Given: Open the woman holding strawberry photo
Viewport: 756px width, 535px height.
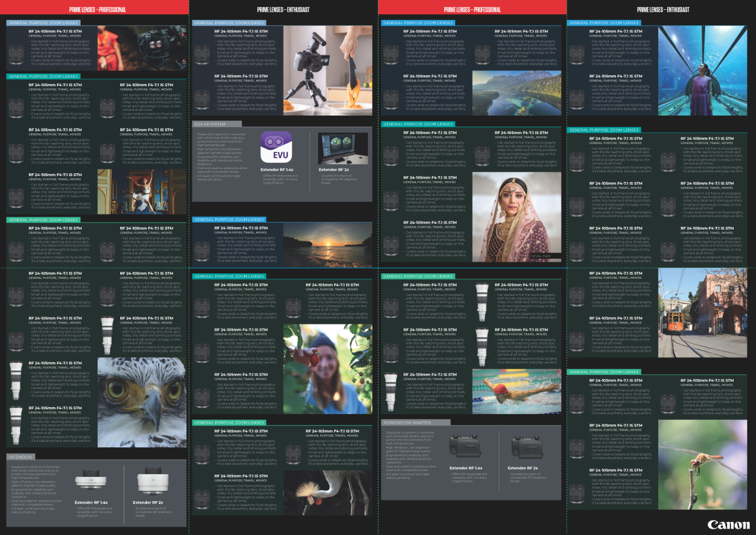Looking at the screenshot, I should (x=328, y=369).
